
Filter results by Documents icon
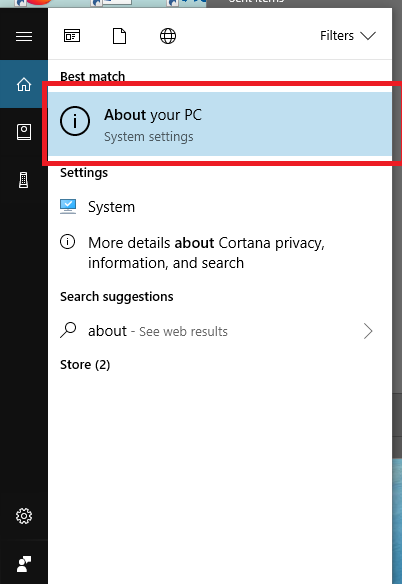pyautogui.click(x=119, y=36)
